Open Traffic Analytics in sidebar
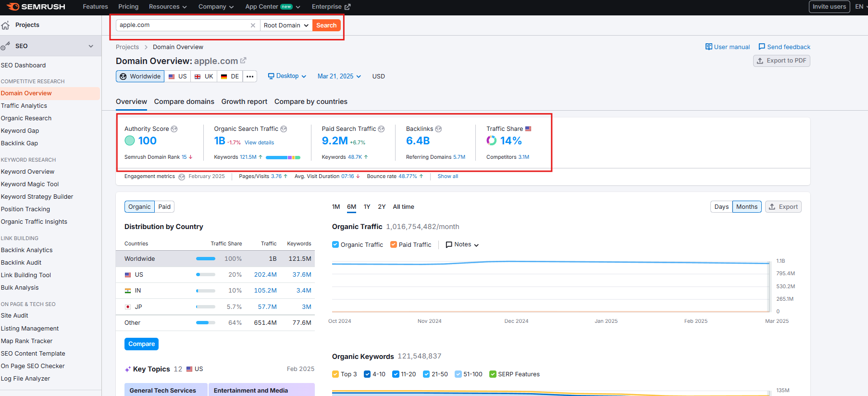The height and width of the screenshot is (396, 868). pyautogui.click(x=24, y=106)
